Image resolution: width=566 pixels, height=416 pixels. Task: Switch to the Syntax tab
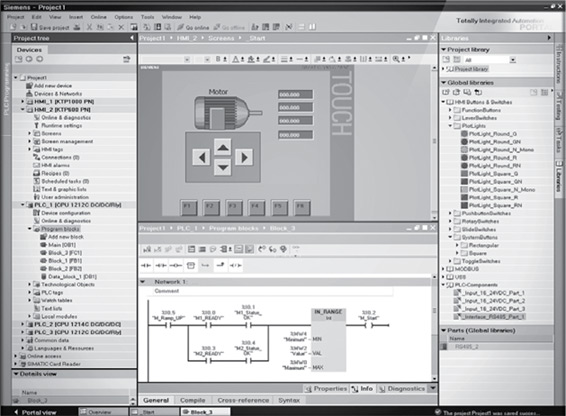(x=289, y=400)
